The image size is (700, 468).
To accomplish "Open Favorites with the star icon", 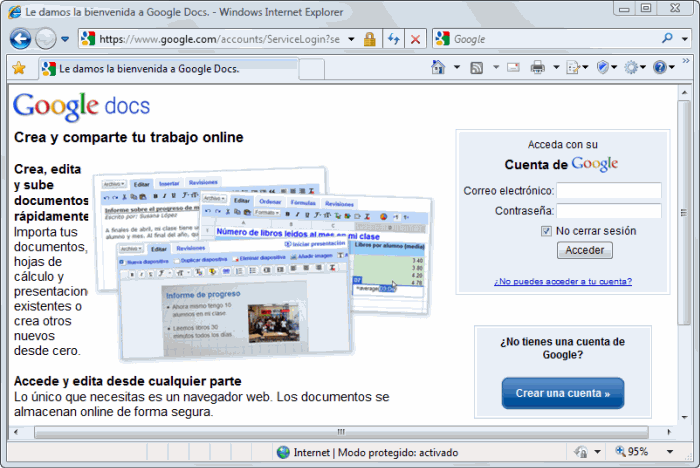I will pyautogui.click(x=18, y=68).
